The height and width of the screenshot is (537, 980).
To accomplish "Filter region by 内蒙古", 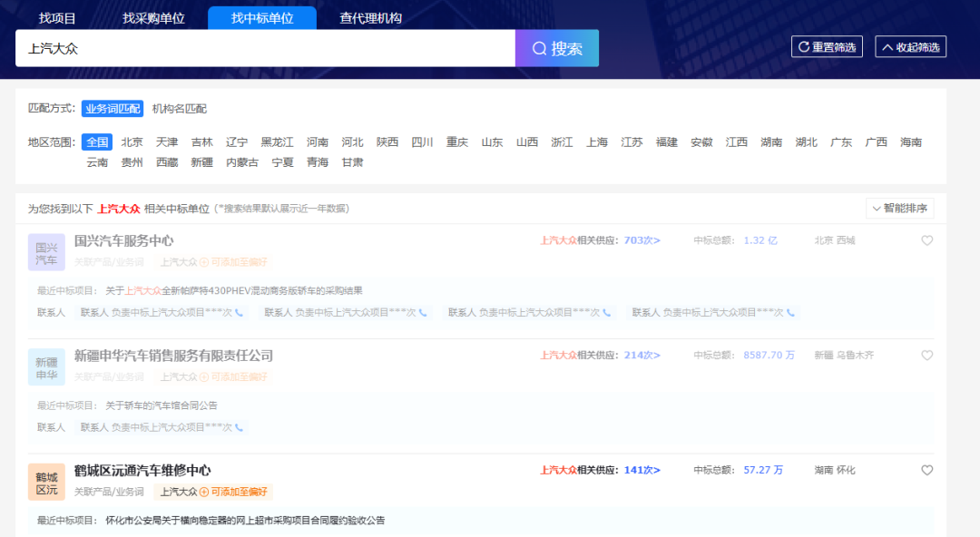I will point(242,162).
